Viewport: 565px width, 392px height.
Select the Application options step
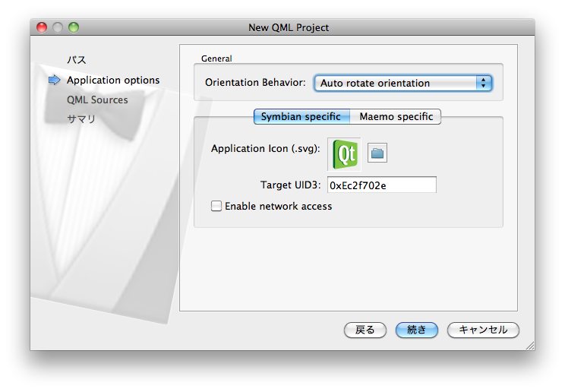113,80
